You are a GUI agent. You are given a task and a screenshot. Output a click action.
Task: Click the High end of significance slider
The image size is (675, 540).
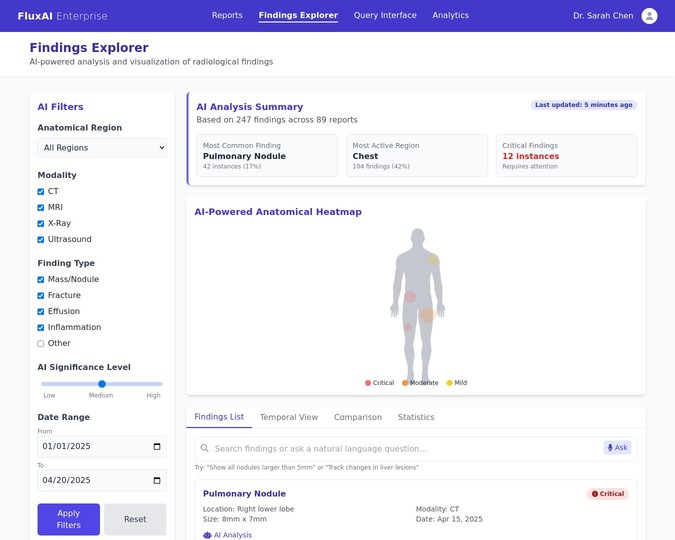[x=160, y=384]
